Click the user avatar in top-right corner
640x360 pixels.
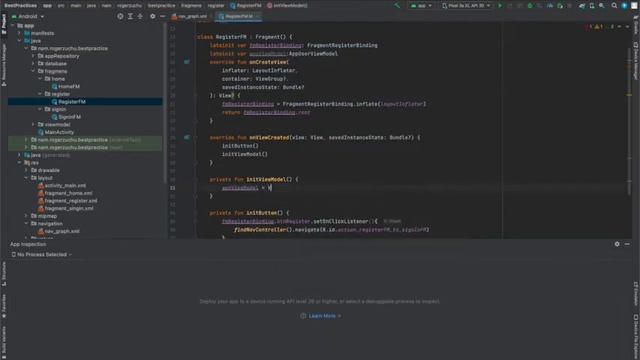[x=634, y=6]
